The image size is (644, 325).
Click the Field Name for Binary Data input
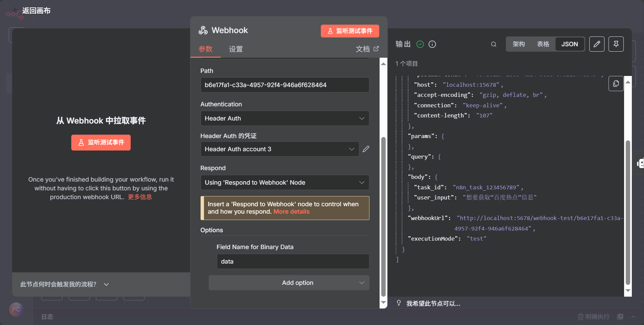point(293,262)
